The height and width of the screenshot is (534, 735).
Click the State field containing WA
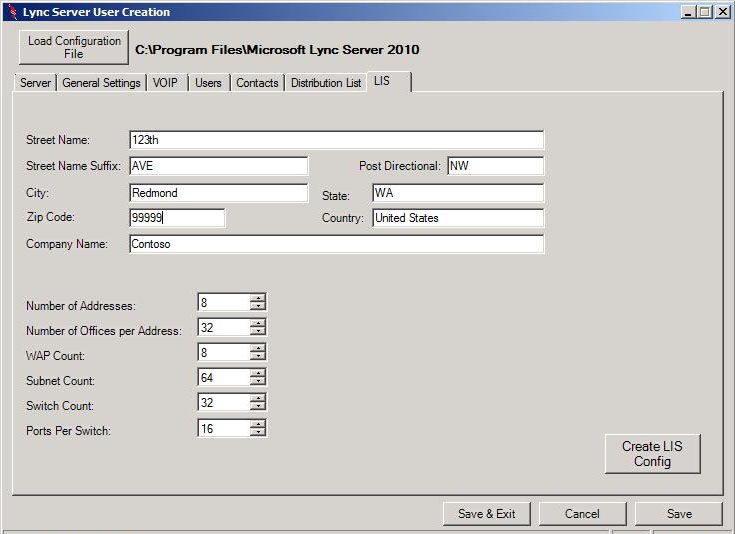(x=458, y=193)
